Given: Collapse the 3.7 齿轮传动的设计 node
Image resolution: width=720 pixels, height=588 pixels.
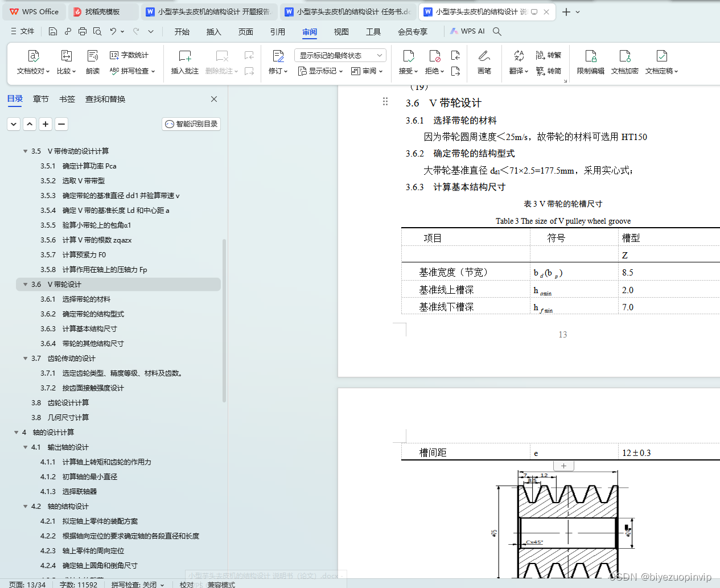Looking at the screenshot, I should 25,359.
